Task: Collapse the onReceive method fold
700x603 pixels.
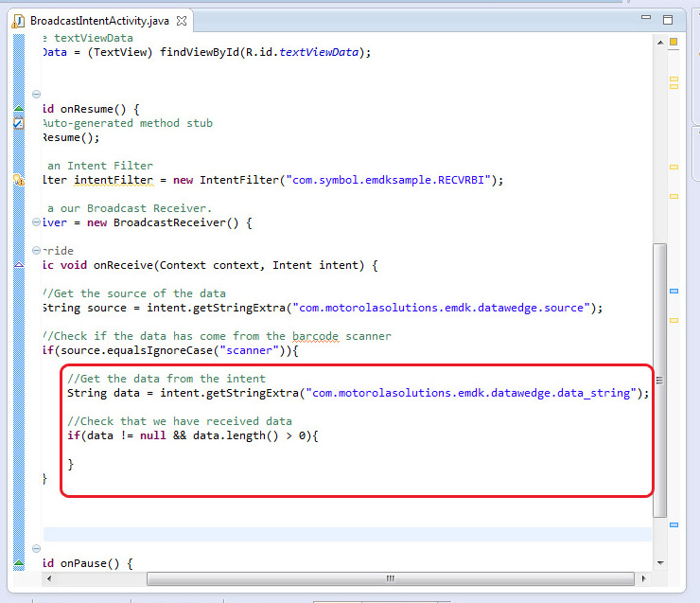Action: click(x=36, y=251)
